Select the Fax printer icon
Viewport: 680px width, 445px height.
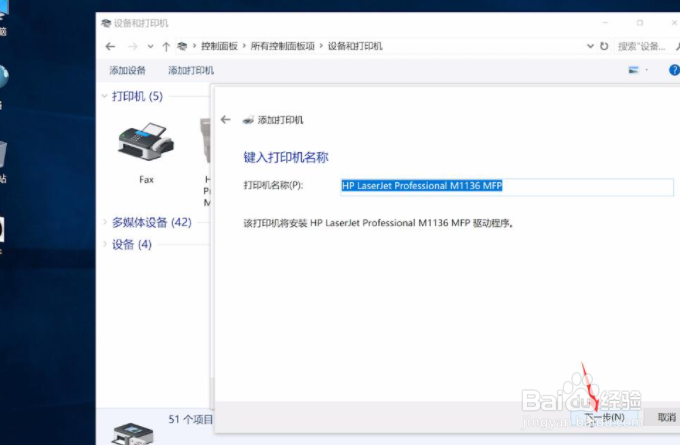tap(146, 142)
